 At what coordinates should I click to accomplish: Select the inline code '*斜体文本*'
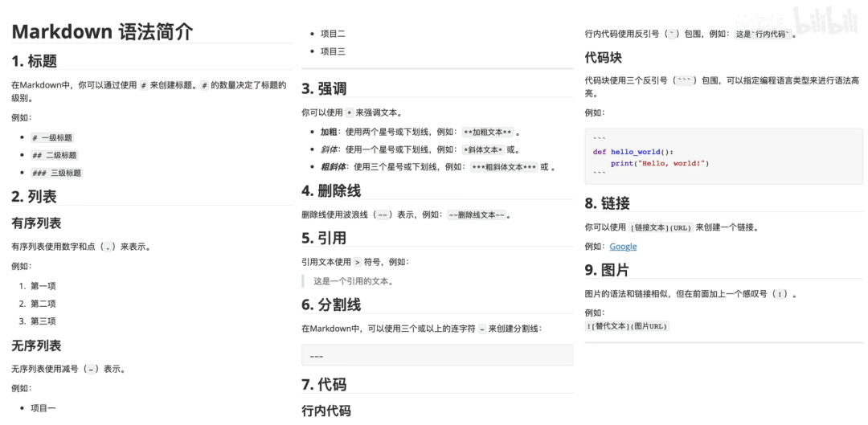pyautogui.click(x=483, y=149)
